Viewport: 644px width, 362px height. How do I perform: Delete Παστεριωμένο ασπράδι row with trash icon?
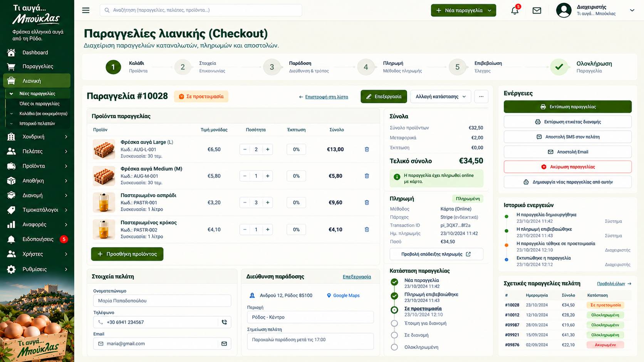pyautogui.click(x=367, y=202)
